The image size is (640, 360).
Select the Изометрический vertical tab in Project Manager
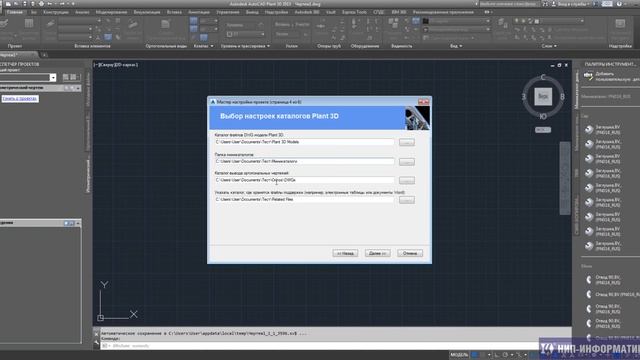coord(88,176)
